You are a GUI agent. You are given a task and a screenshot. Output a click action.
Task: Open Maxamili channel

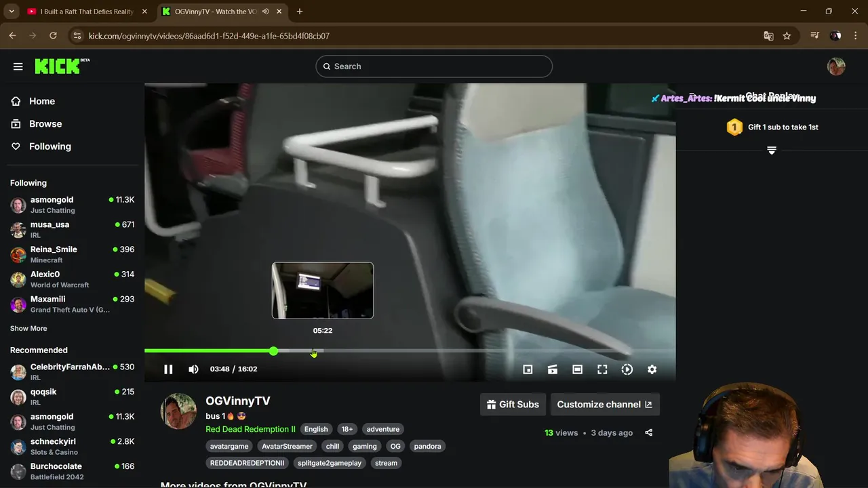(x=72, y=304)
